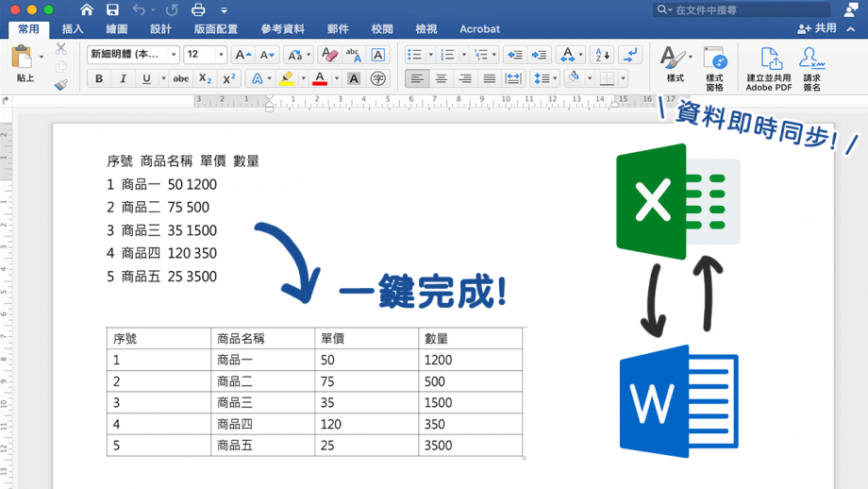Open the paste options dropdown arrow

pos(41,57)
